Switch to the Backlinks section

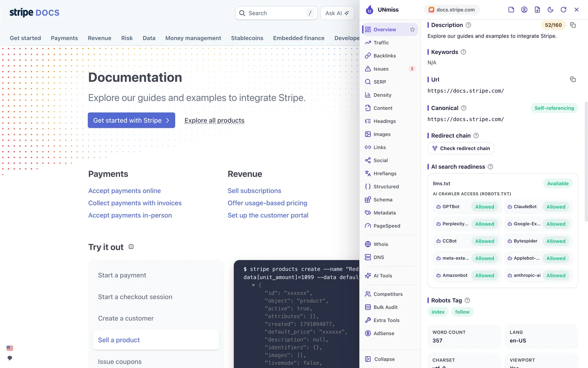click(x=390, y=56)
